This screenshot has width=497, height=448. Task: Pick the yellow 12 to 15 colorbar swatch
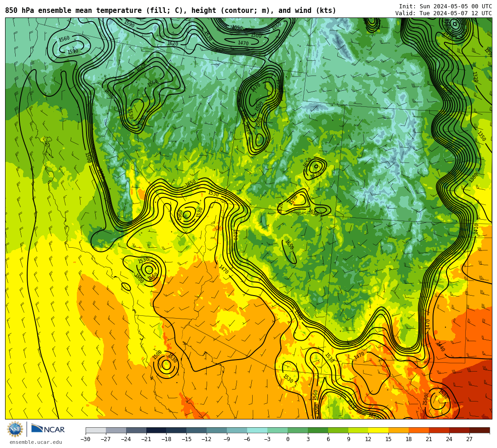pos(379,430)
